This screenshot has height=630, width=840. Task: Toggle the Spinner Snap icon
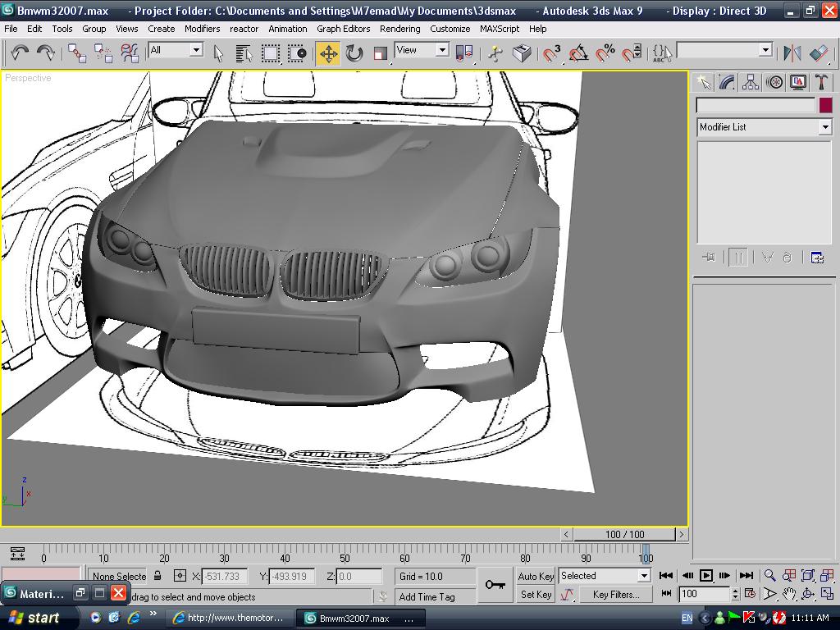632,53
